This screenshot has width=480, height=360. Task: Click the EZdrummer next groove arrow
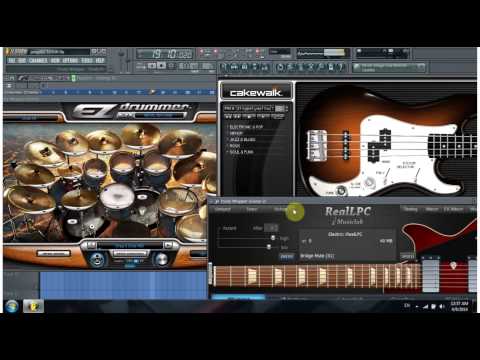(x=170, y=246)
